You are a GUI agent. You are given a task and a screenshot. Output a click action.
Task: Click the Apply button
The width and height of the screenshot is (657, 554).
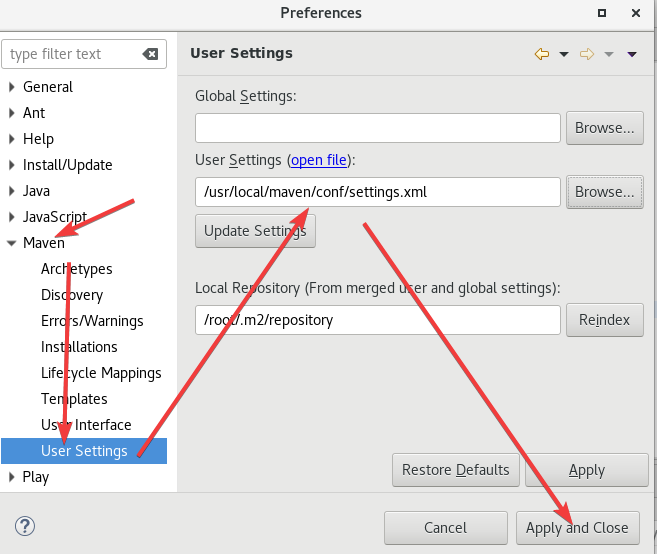587,470
